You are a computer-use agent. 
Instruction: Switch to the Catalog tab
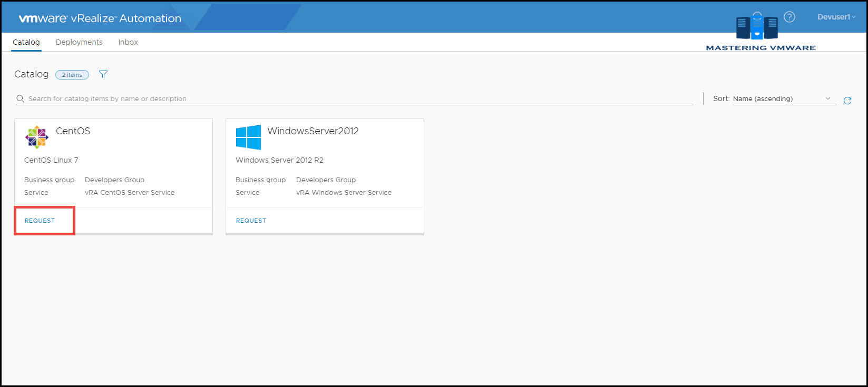click(x=26, y=42)
